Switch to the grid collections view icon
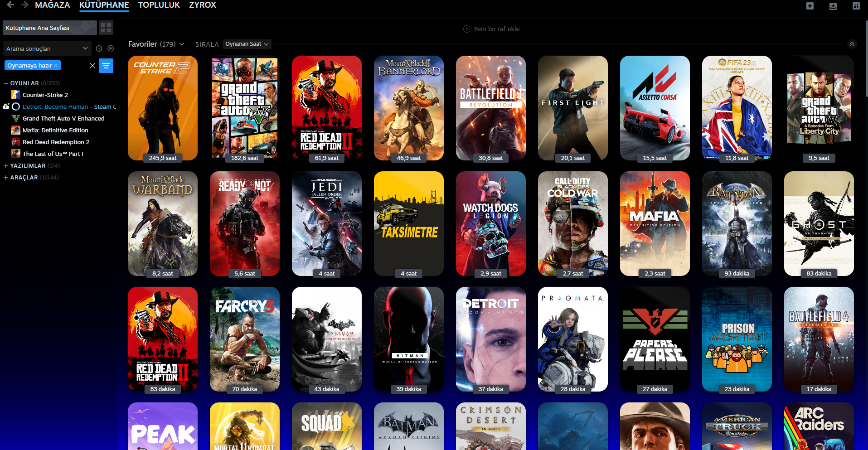868x450 pixels. coord(106,28)
